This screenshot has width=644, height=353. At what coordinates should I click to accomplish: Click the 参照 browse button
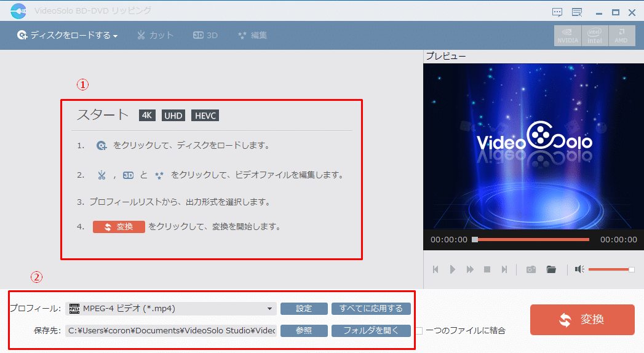[x=304, y=330]
